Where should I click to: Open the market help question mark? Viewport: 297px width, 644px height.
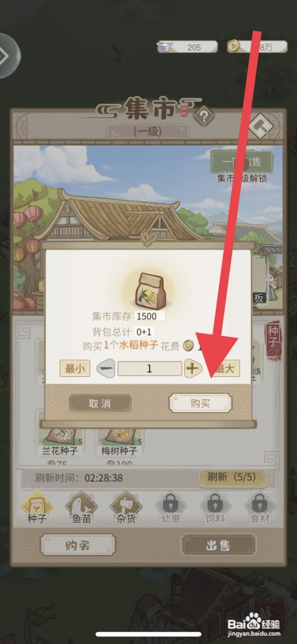[204, 118]
